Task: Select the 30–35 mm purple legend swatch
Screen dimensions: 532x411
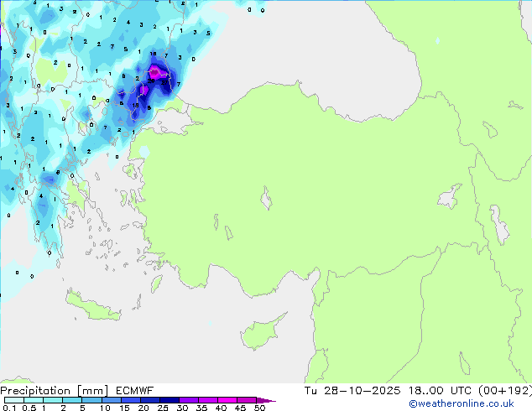Action: click(x=188, y=400)
